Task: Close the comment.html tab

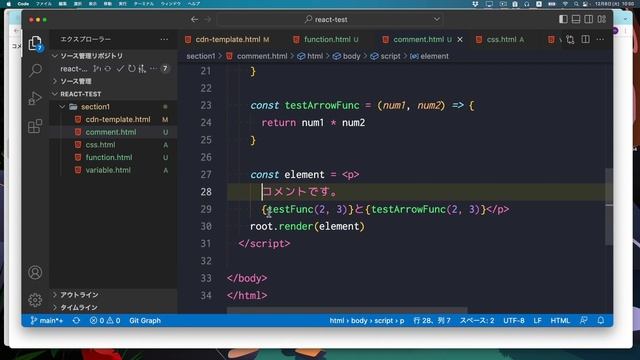Action: 460,40
